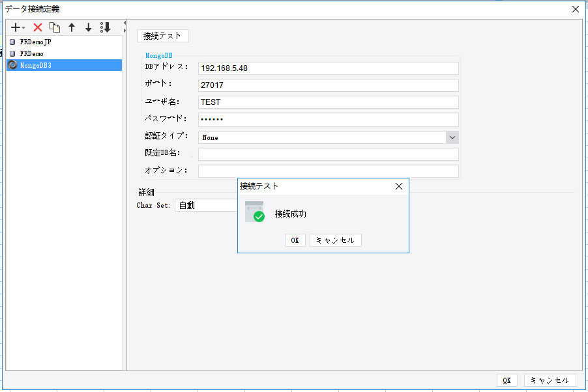The height and width of the screenshot is (392, 588).
Task: Select FRDemo connection
Action: coord(64,53)
